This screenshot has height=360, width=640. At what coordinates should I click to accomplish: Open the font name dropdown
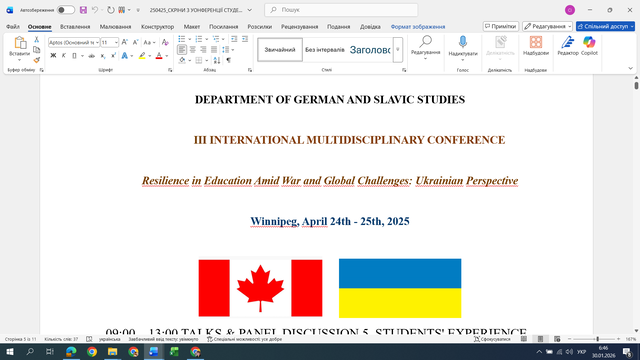[x=74, y=42]
